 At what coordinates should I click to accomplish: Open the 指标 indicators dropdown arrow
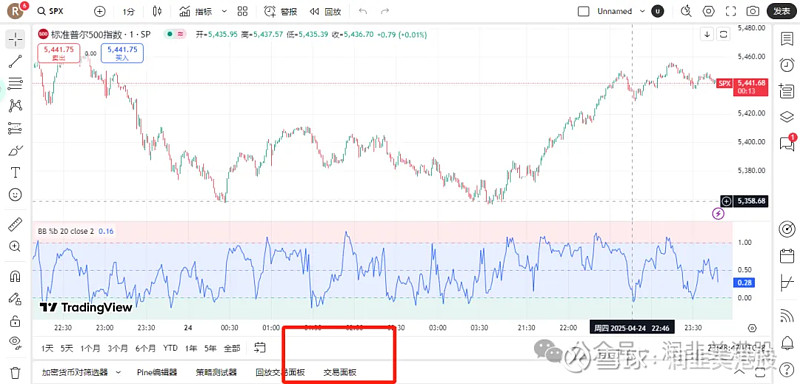tap(224, 11)
